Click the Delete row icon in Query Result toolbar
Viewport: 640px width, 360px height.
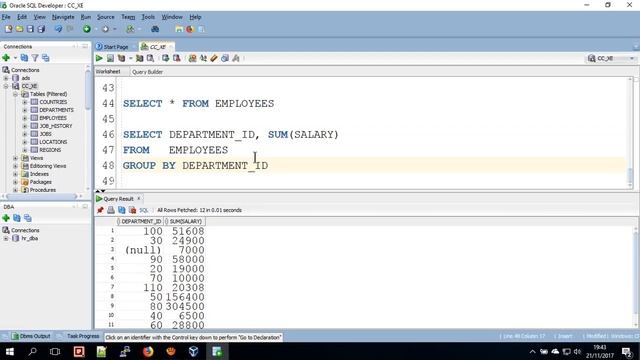tap(132, 210)
